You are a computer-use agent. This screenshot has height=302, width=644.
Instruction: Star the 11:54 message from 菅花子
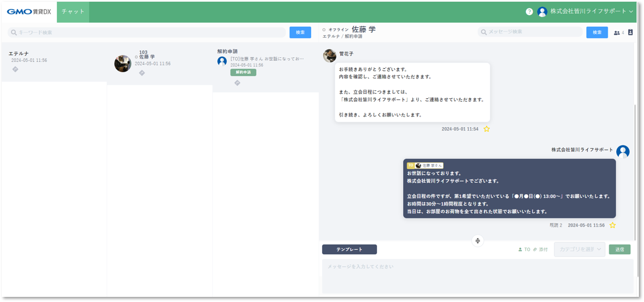click(487, 129)
